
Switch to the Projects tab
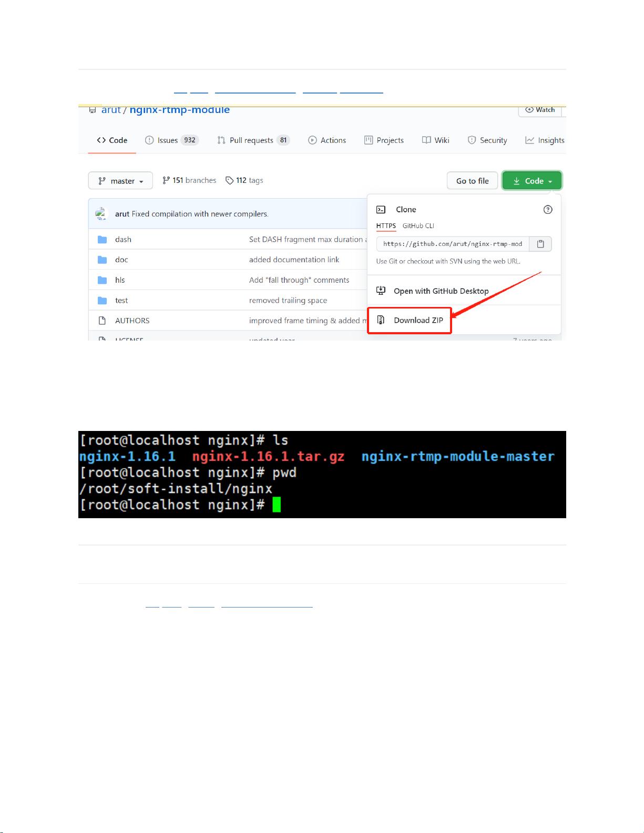click(x=384, y=140)
